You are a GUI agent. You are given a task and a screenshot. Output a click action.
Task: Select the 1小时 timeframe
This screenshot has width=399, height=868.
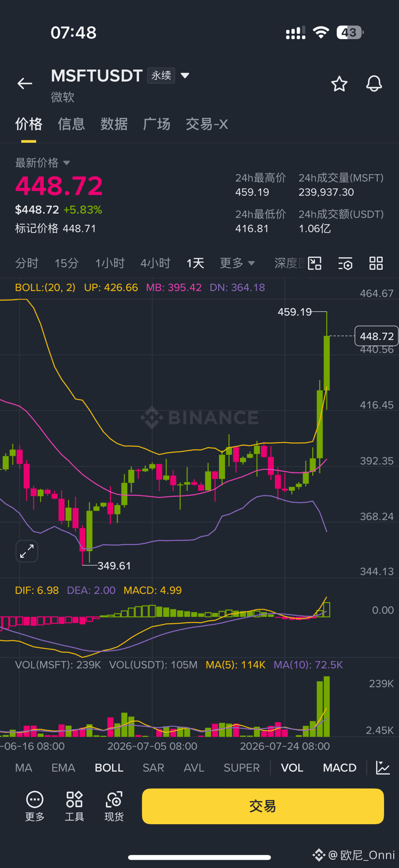click(x=110, y=263)
